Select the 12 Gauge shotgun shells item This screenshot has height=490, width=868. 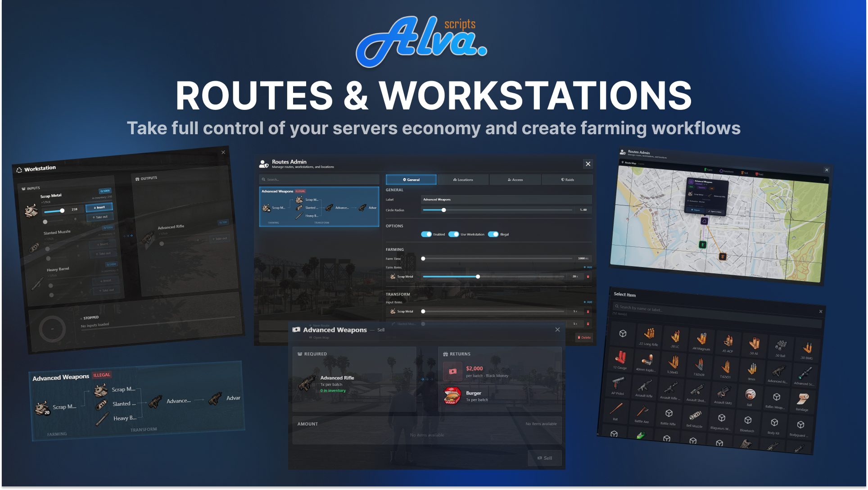coord(620,358)
